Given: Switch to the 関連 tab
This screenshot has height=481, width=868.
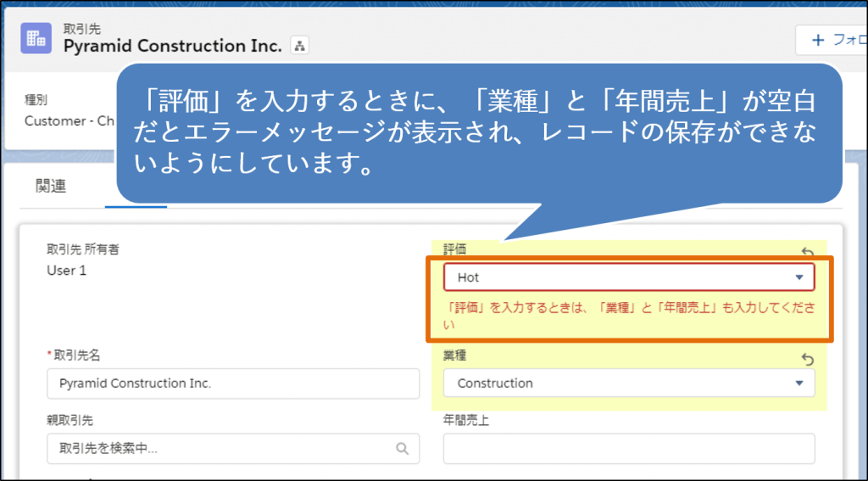Looking at the screenshot, I should point(51,186).
